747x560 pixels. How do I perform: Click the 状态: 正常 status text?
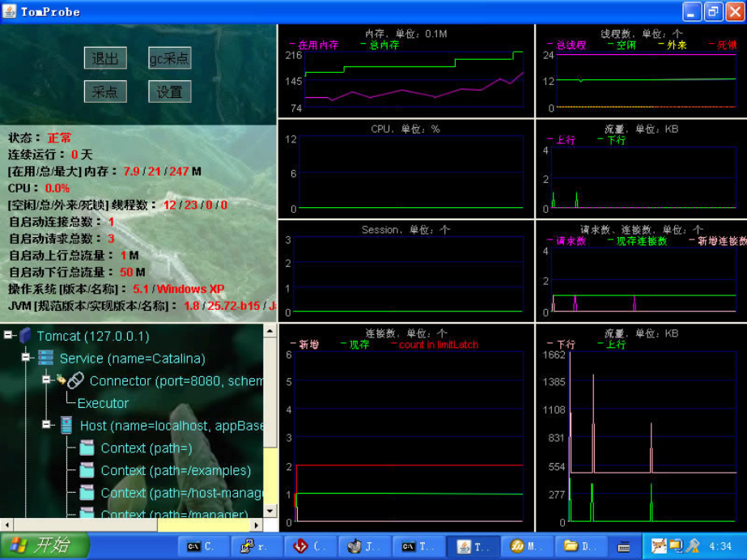pyautogui.click(x=40, y=138)
